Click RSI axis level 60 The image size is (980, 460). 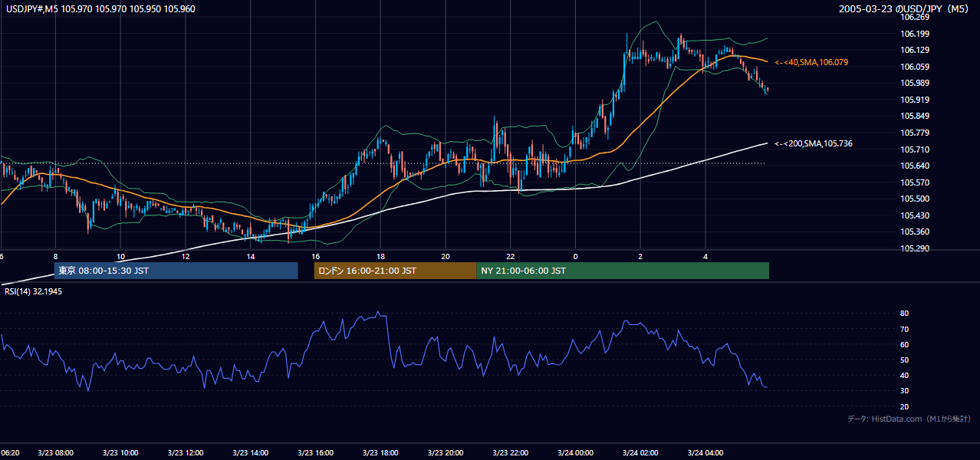[904, 344]
